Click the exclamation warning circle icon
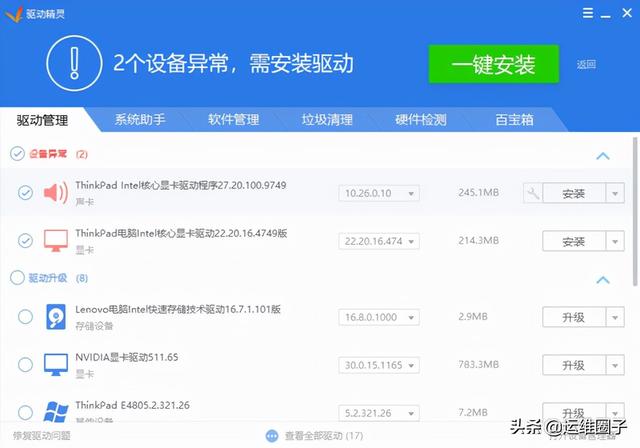Image resolution: width=640 pixels, height=448 pixels. click(x=74, y=63)
